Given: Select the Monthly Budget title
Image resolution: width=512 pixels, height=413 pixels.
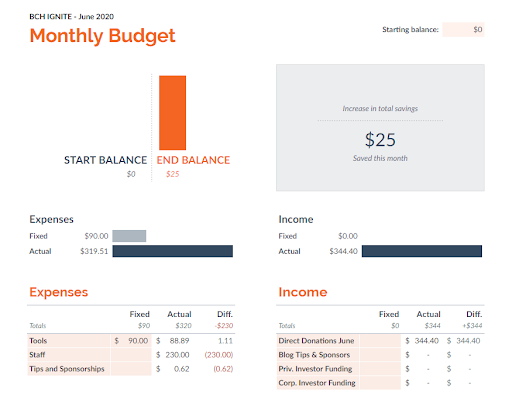Looking at the screenshot, I should (x=102, y=36).
